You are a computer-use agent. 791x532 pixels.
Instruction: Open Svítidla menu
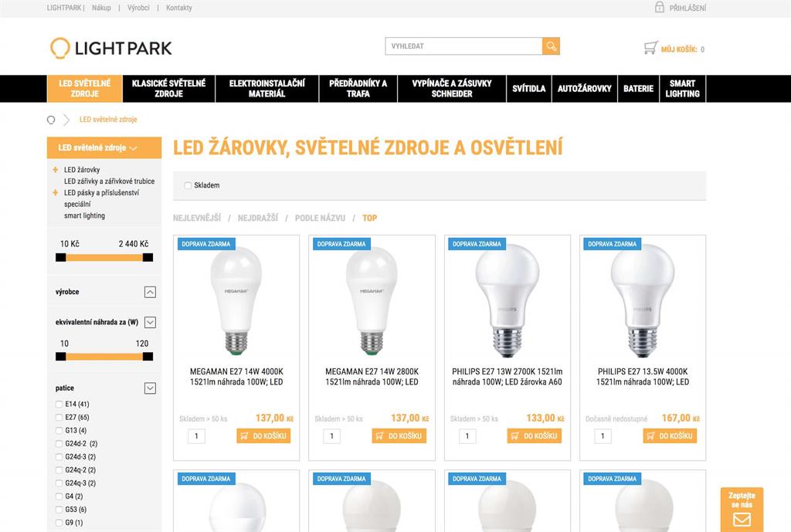coord(528,89)
